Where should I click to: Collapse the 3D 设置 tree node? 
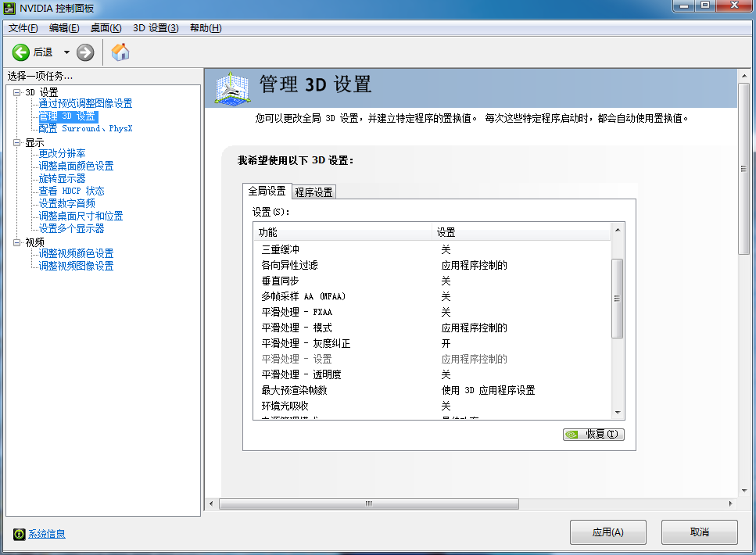click(x=17, y=92)
